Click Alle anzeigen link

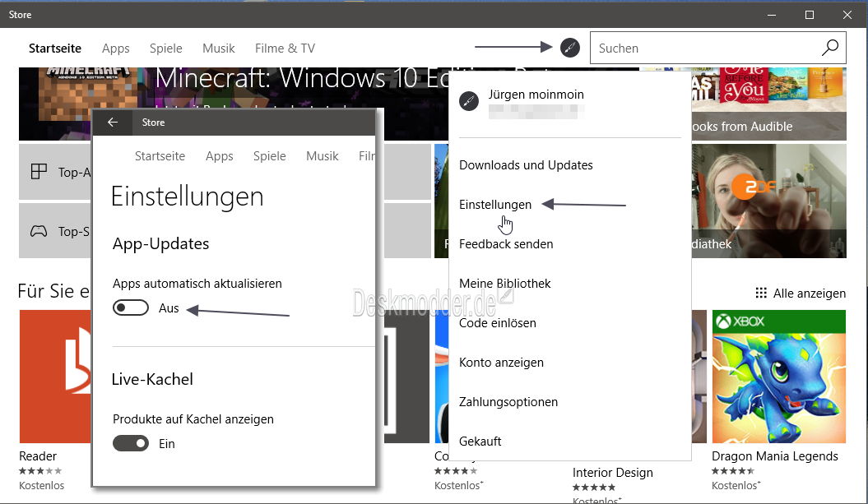[810, 294]
